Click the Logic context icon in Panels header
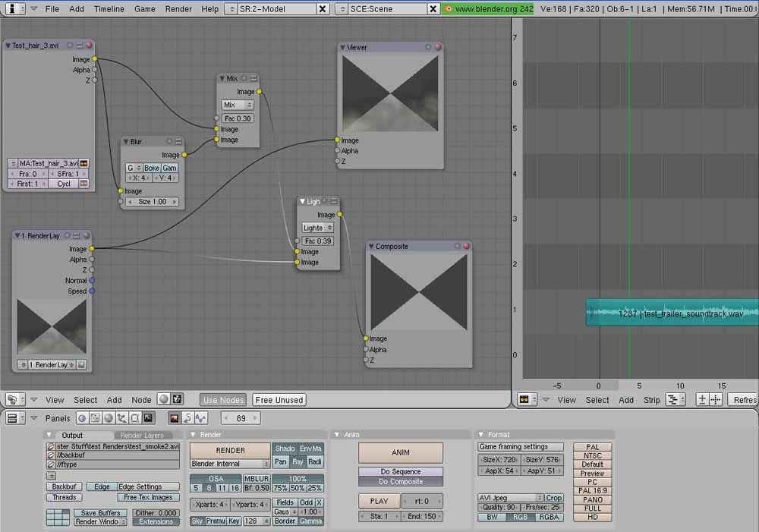Viewport: 759px width, 532px height. point(82,417)
